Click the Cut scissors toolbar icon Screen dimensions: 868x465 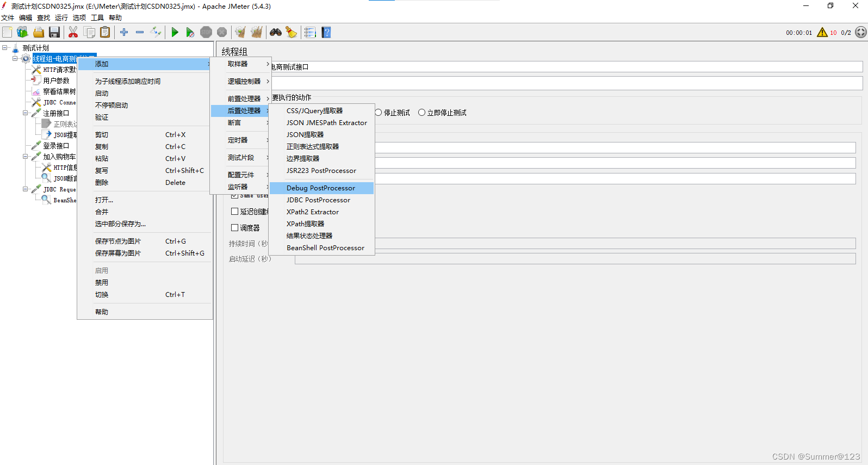pyautogui.click(x=73, y=32)
